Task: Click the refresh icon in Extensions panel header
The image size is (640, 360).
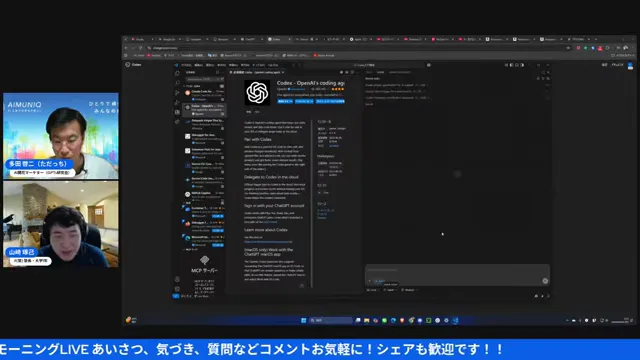Action: point(218,72)
